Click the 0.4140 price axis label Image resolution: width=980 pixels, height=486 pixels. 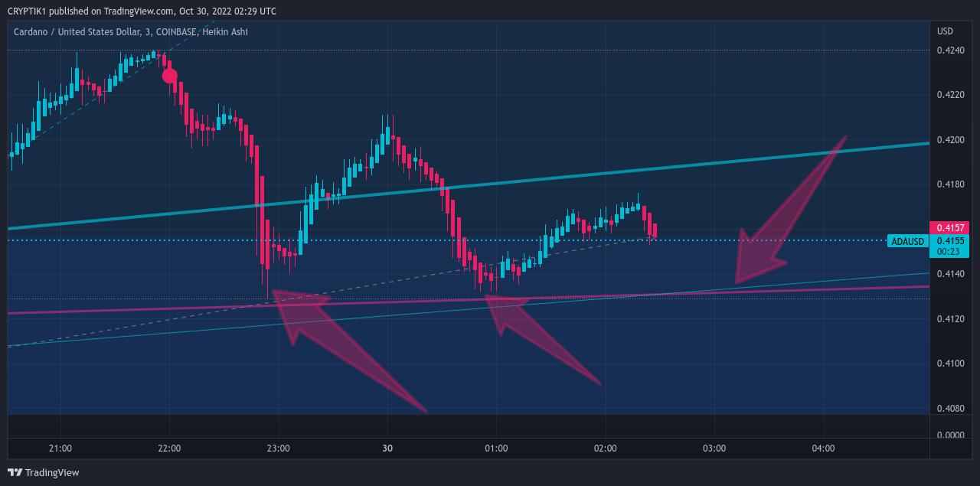coord(949,274)
